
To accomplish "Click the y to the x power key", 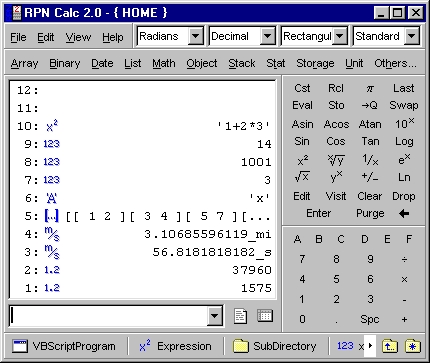I will click(x=336, y=177).
